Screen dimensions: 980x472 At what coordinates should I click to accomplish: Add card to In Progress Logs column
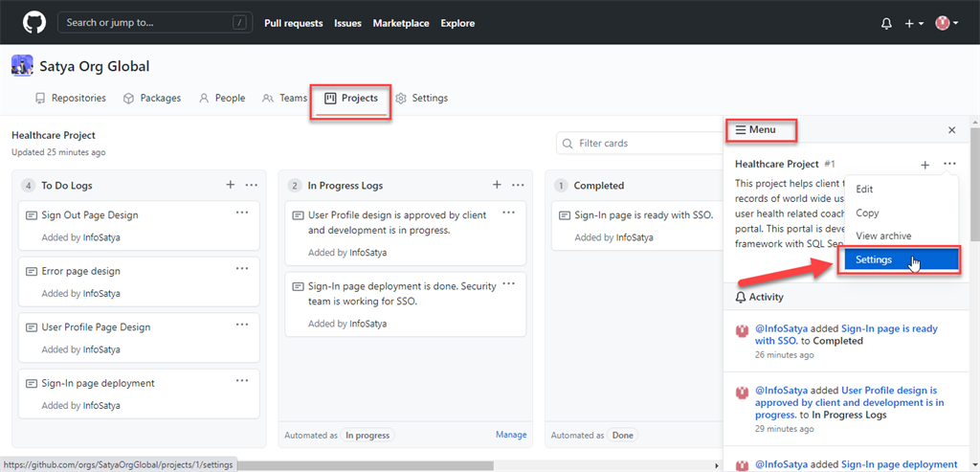[497, 185]
